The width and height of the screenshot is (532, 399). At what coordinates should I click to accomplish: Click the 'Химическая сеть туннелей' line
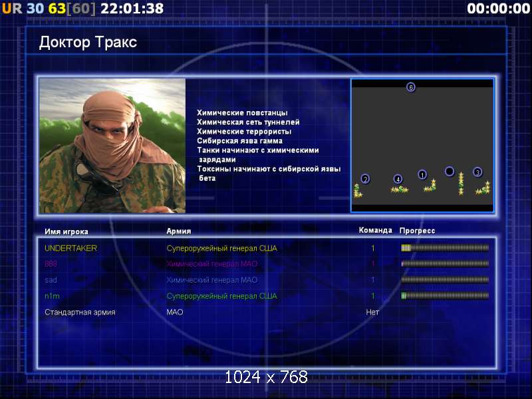click(248, 122)
